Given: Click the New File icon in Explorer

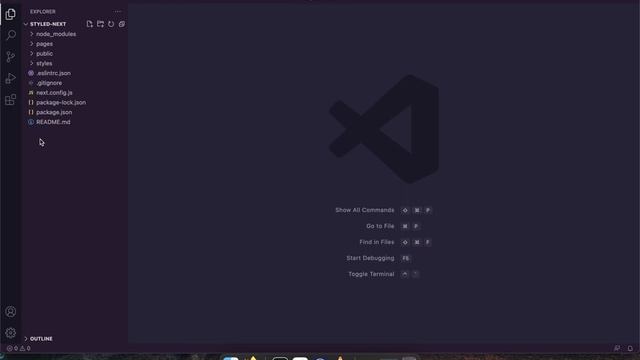Looking at the screenshot, I should (90, 24).
